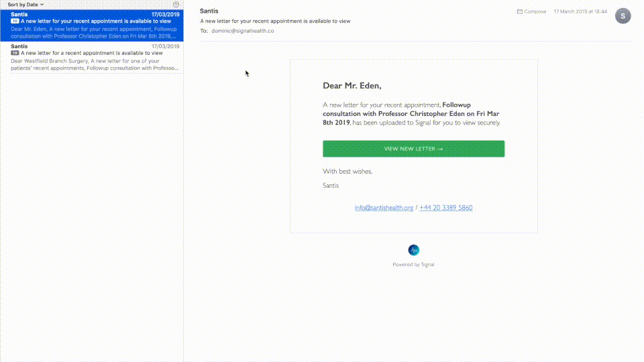Open the info@santishealth.org email link

point(384,208)
